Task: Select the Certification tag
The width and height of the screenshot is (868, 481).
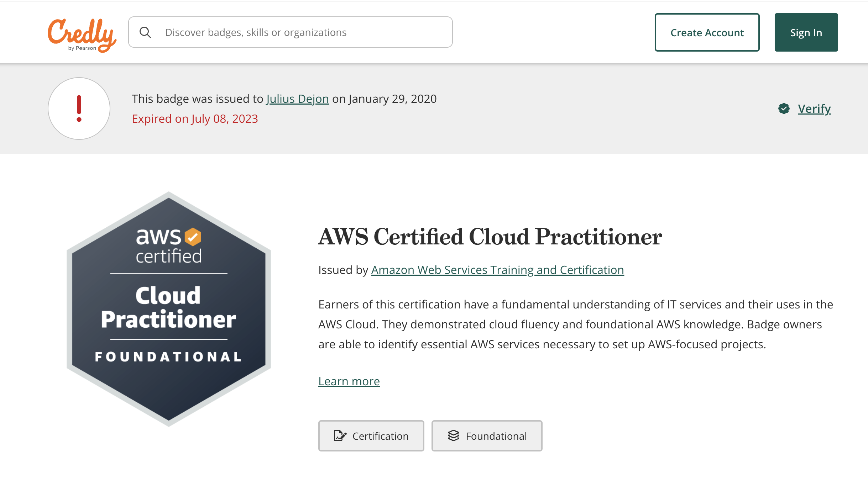Action: coord(371,435)
